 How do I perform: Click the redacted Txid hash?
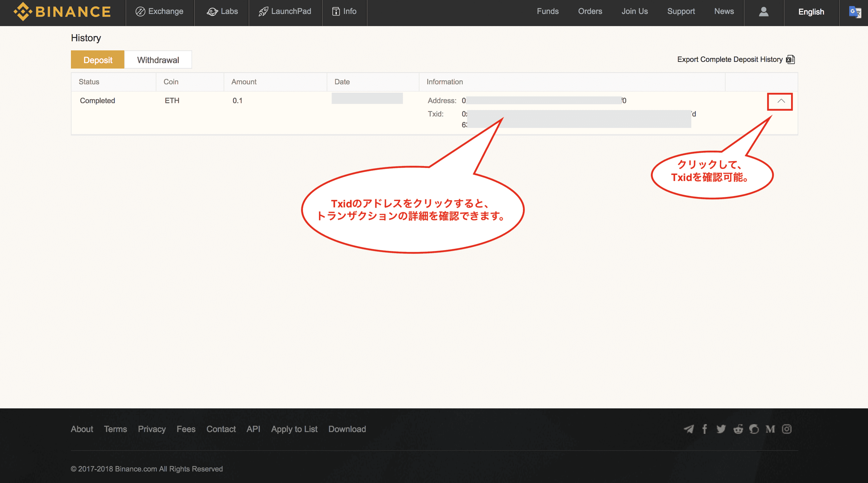coord(578,119)
